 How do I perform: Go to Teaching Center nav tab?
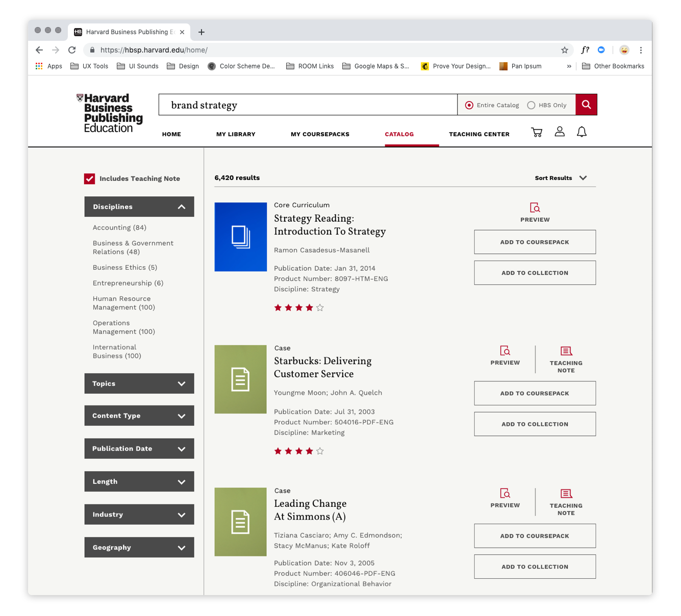[479, 134]
